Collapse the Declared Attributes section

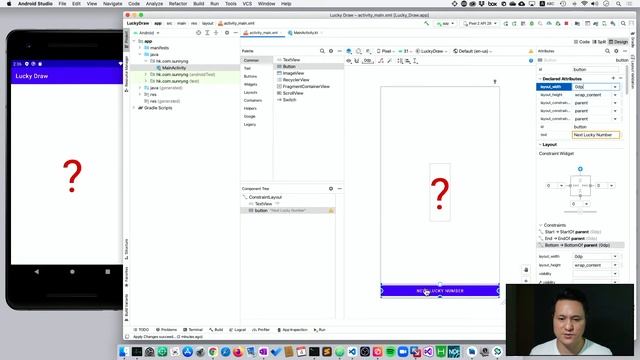point(540,79)
